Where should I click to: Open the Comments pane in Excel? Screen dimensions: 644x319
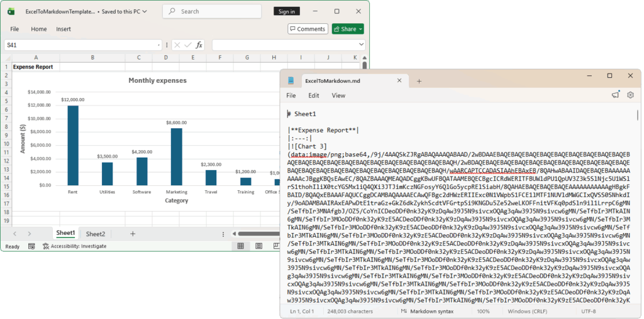pos(308,29)
